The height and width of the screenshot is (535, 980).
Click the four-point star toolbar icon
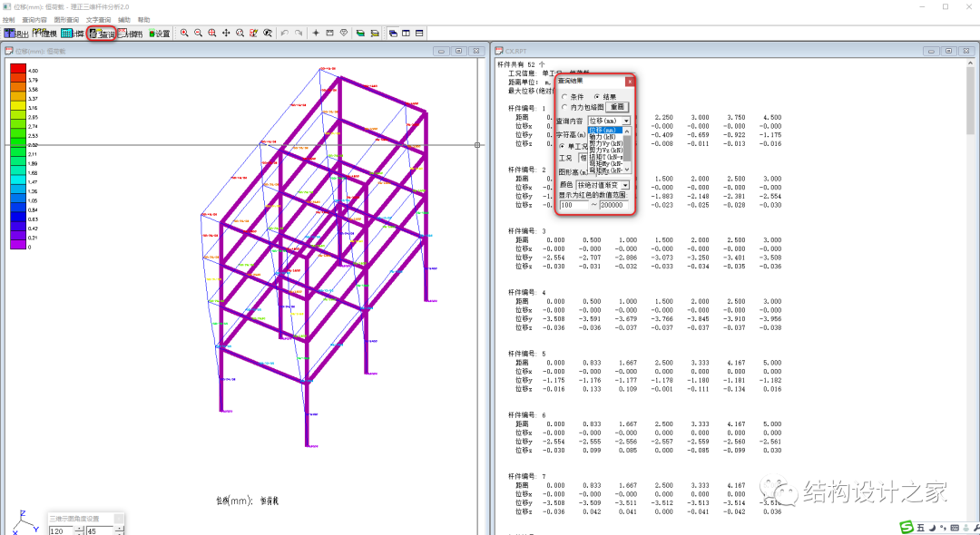click(316, 33)
